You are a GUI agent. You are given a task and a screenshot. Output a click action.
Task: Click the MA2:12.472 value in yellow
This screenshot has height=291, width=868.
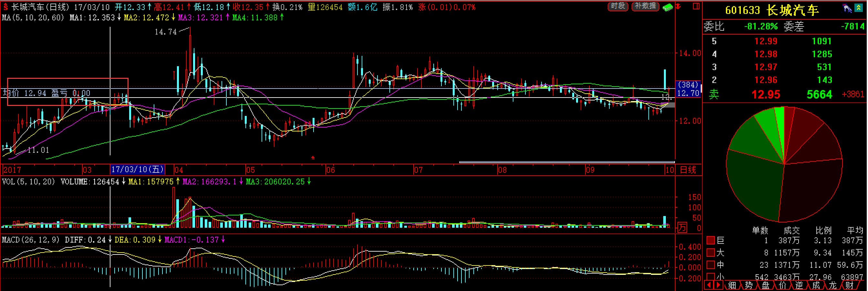pos(146,17)
